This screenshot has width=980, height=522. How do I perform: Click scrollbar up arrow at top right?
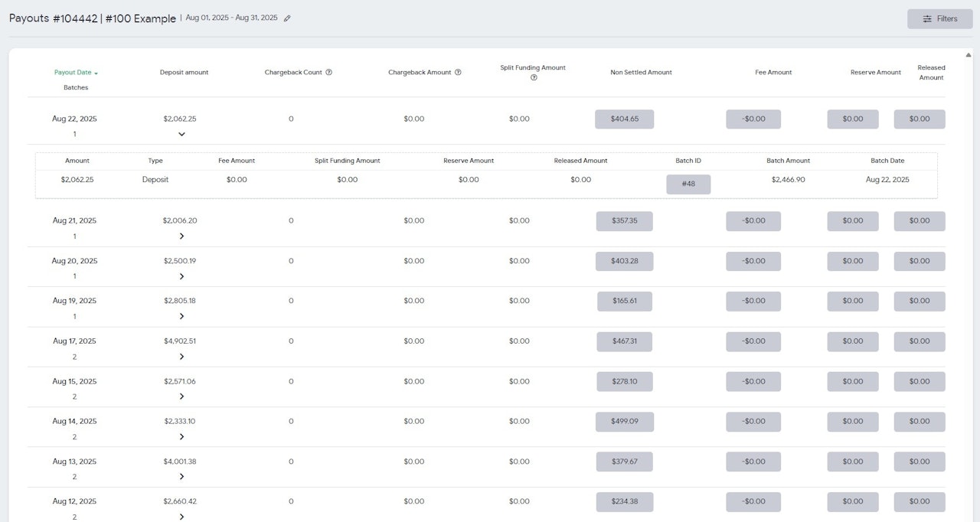[969, 55]
